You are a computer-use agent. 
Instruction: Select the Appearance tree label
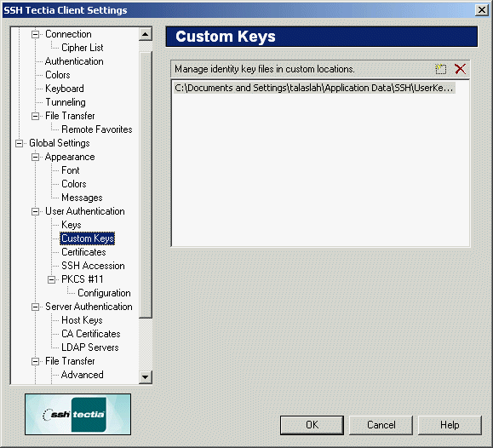pos(70,157)
